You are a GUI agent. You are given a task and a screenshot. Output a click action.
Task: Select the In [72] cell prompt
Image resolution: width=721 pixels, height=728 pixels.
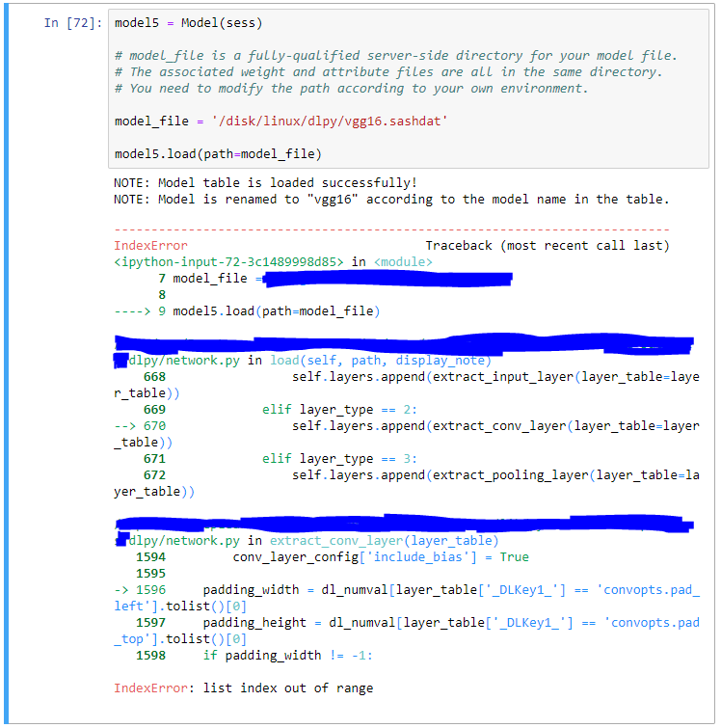click(73, 23)
